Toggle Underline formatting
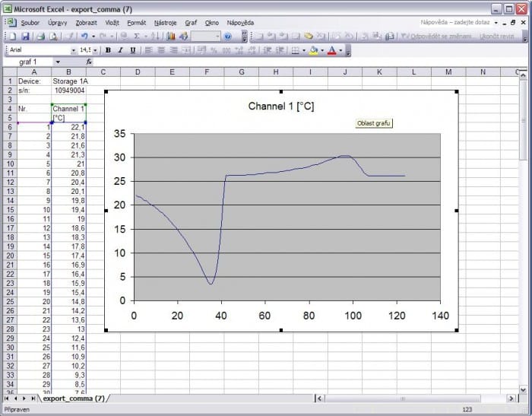Screen dimensions: 532x416 pyautogui.click(x=133, y=49)
